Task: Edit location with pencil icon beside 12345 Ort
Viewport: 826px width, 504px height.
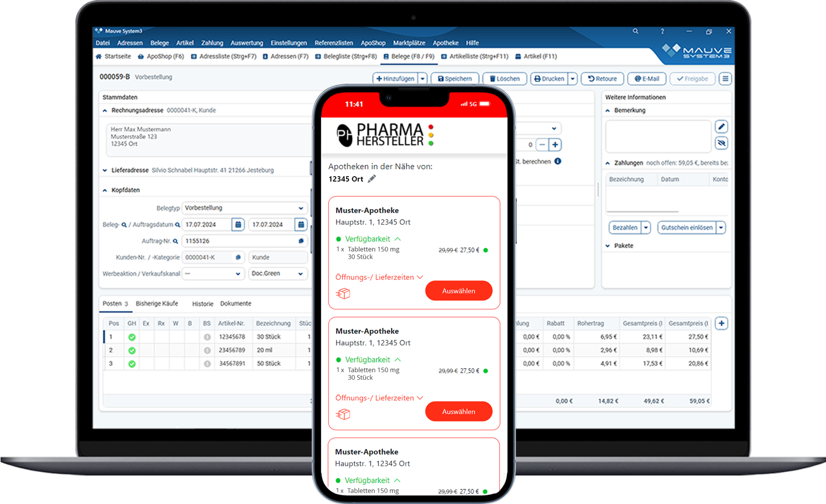Action: pos(372,179)
